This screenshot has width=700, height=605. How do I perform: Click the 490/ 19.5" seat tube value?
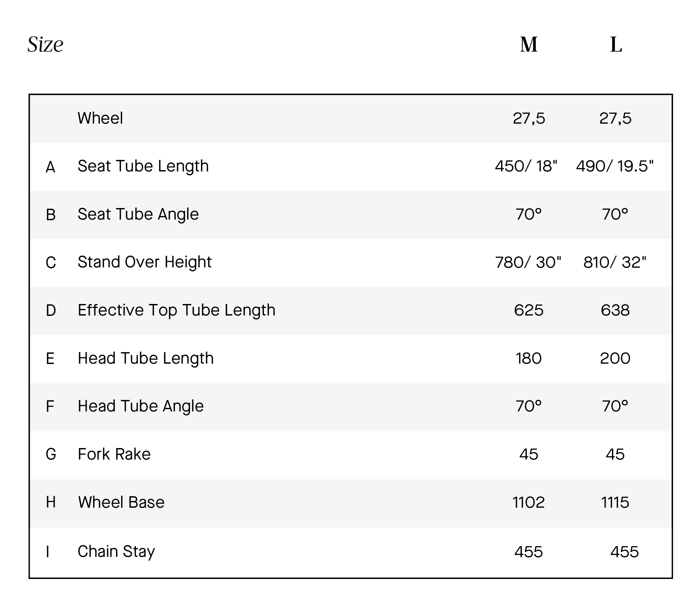(x=615, y=166)
